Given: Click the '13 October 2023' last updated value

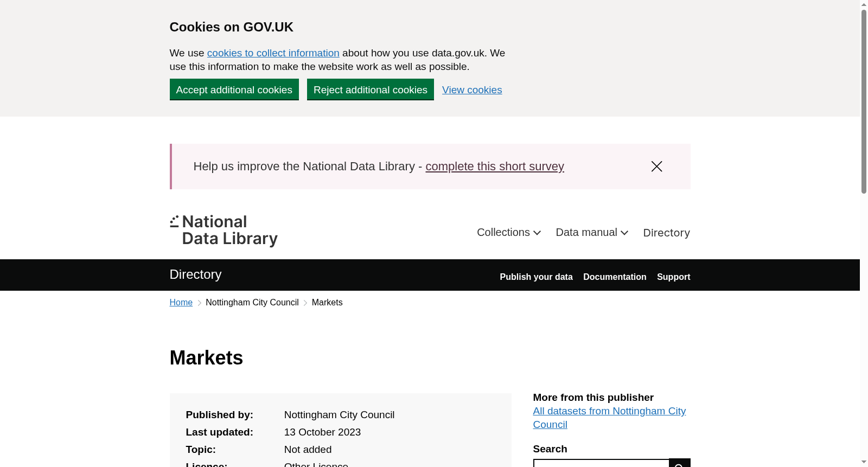Looking at the screenshot, I should [x=323, y=432].
